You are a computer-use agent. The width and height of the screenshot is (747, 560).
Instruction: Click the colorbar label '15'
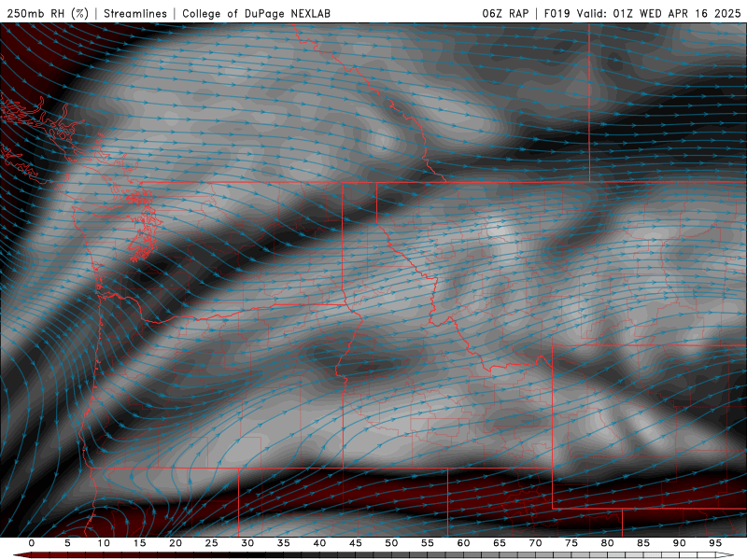pos(139,543)
